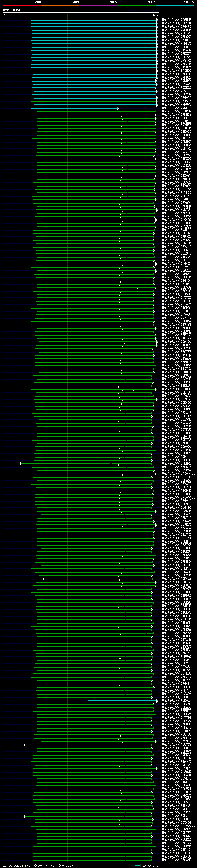
Task: Click the white query sequence bar
Action: coord(81,12)
